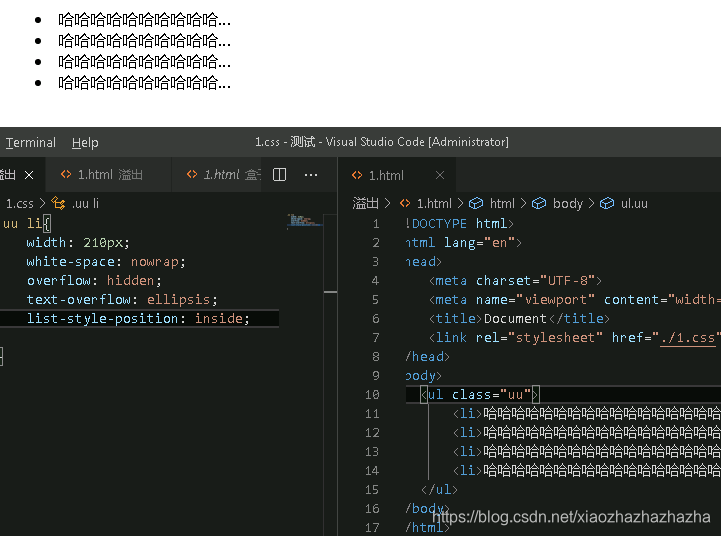Image resolution: width=721 pixels, height=536 pixels.
Task: Click the uu li selector line
Action: click(27, 224)
